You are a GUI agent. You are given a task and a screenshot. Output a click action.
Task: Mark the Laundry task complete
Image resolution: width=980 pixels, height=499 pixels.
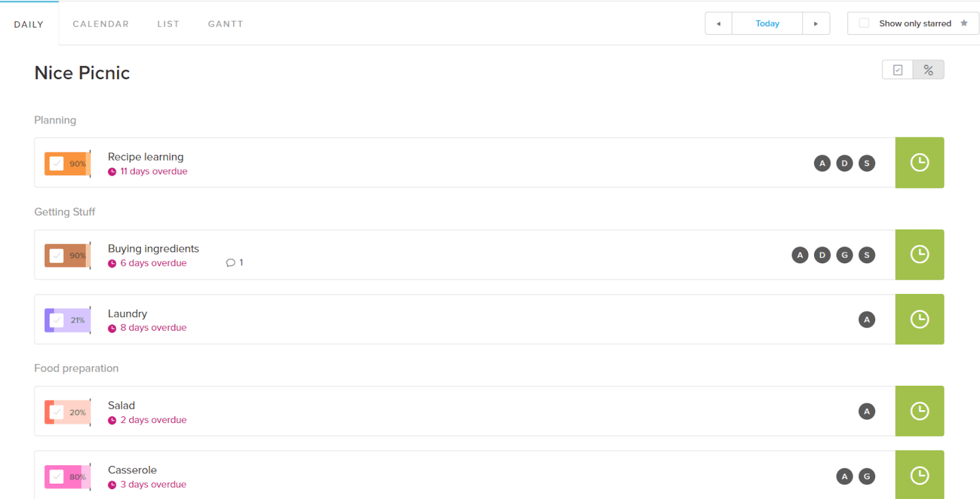(56, 320)
